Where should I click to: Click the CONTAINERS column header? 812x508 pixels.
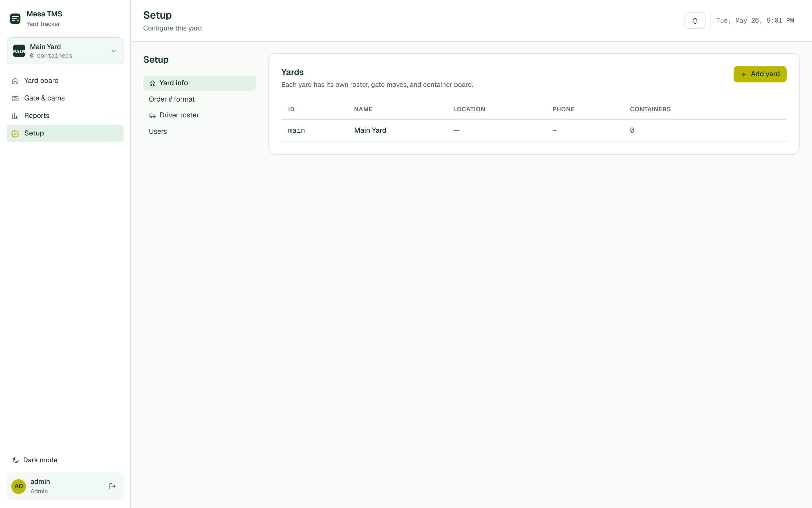650,109
